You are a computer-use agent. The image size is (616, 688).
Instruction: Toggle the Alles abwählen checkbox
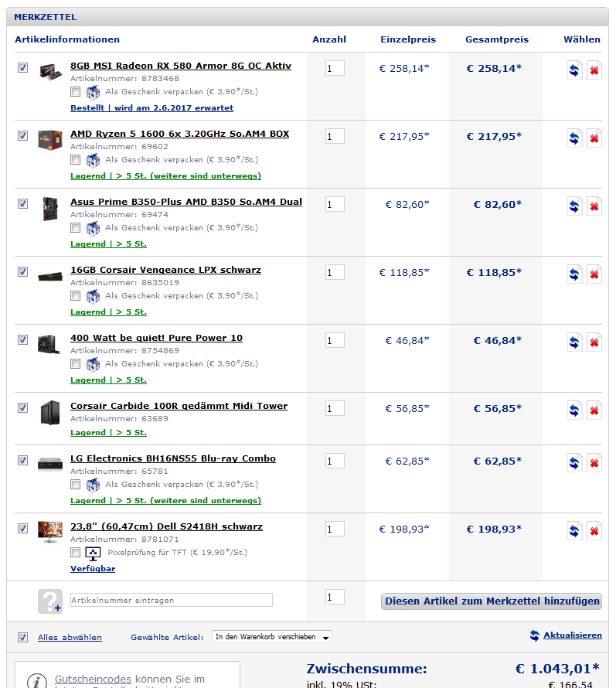(23, 637)
